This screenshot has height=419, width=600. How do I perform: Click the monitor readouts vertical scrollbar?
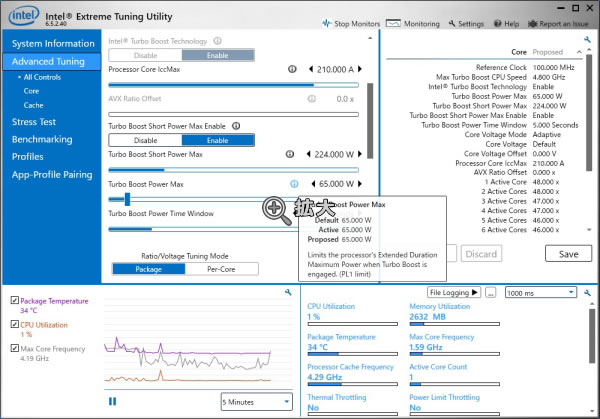pos(592,336)
